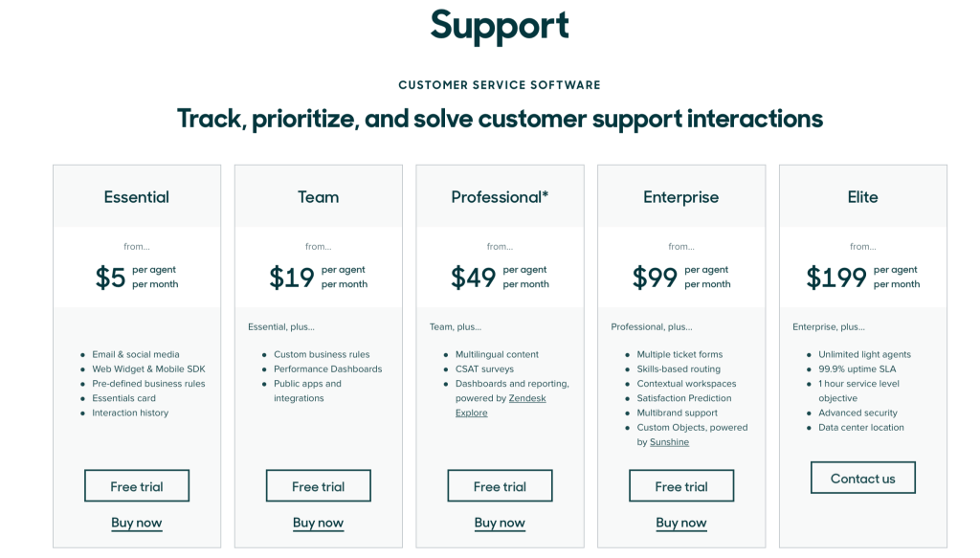Click the Professional plan header
This screenshot has height=558, width=980.
coord(500,196)
